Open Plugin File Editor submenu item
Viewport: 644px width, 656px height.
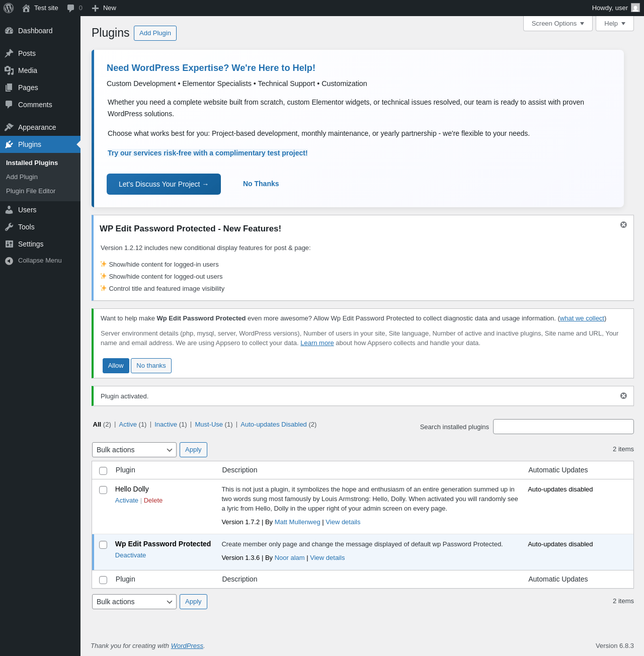click(31, 191)
